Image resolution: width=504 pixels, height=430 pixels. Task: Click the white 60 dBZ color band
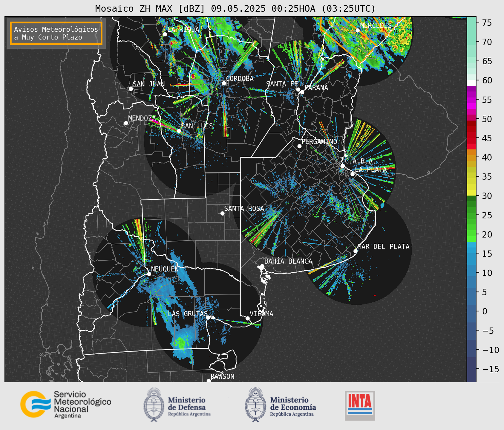tap(471, 83)
